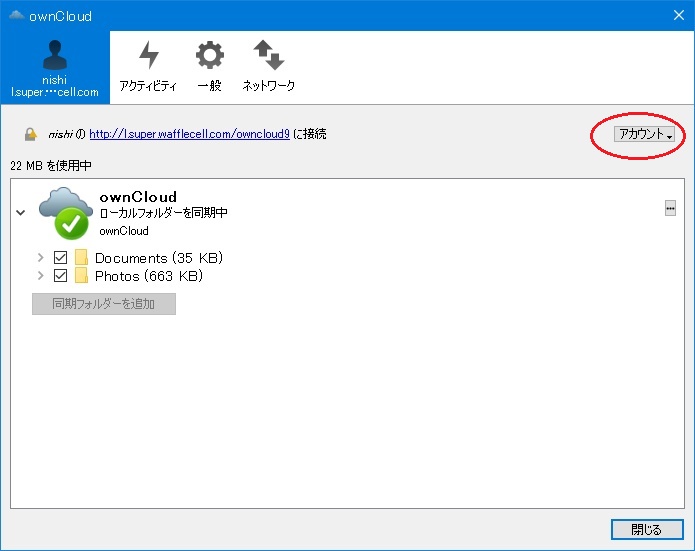Screen dimensions: 695x551
Task: Open the ネットワーク (Network) tab
Action: (269, 67)
